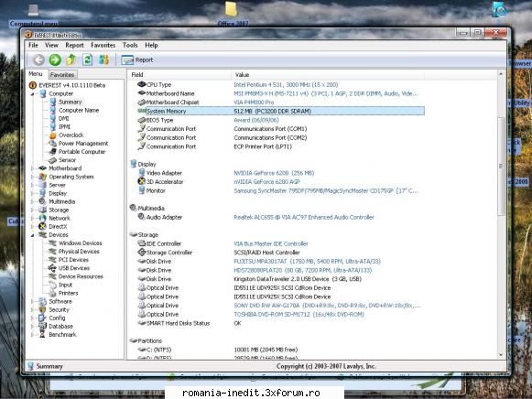Click the DirectX icon in tree

[x=42, y=226]
